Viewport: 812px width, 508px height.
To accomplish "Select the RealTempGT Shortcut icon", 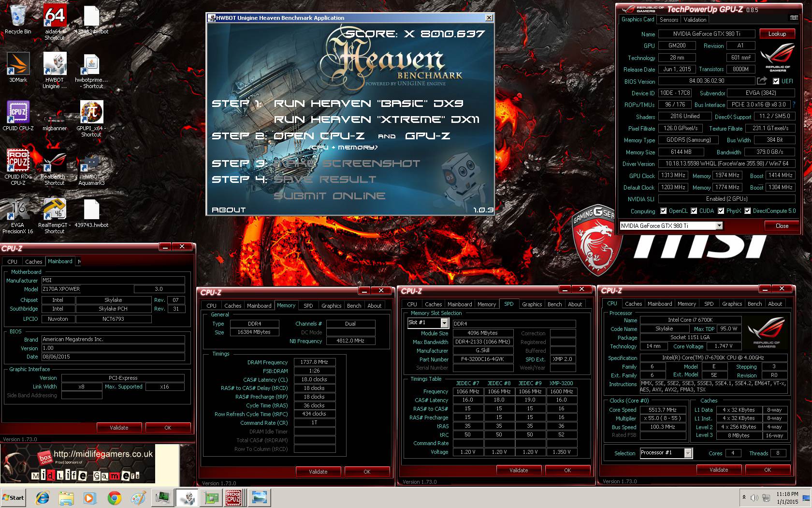I will point(54,216).
